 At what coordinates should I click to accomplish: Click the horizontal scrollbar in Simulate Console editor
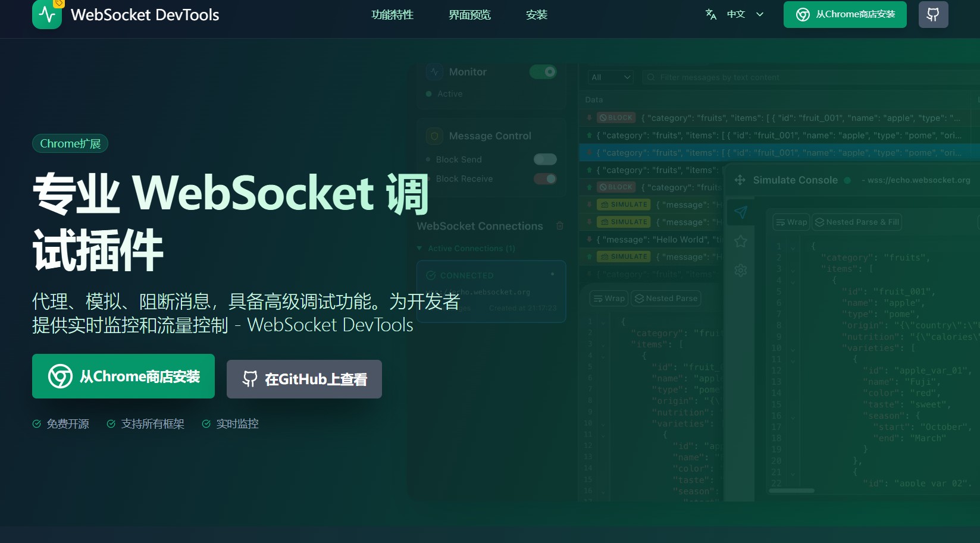tap(791, 491)
